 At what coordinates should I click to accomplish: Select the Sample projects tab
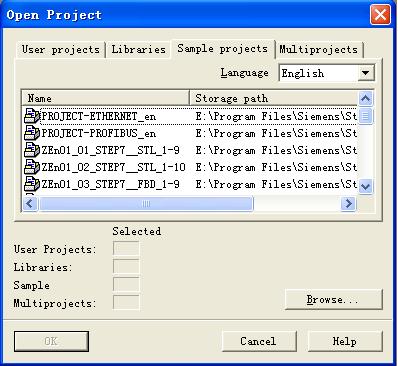(x=223, y=49)
